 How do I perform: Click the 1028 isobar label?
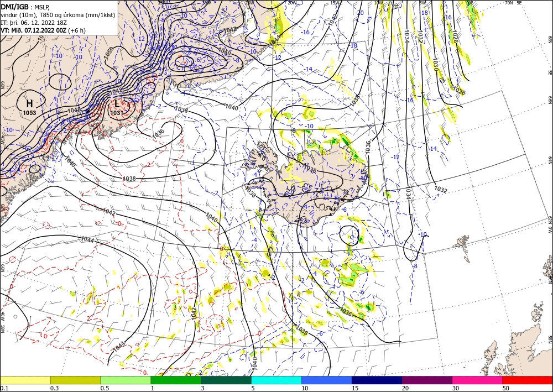pos(460,91)
